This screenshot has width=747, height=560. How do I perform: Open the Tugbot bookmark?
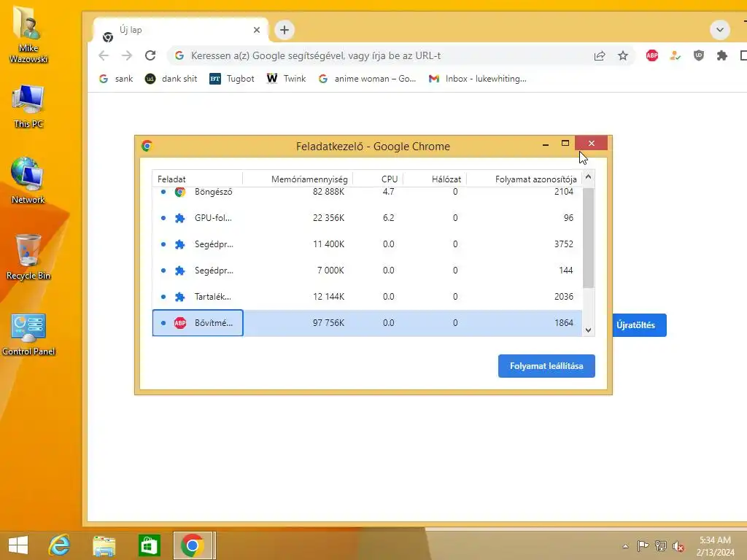[231, 79]
